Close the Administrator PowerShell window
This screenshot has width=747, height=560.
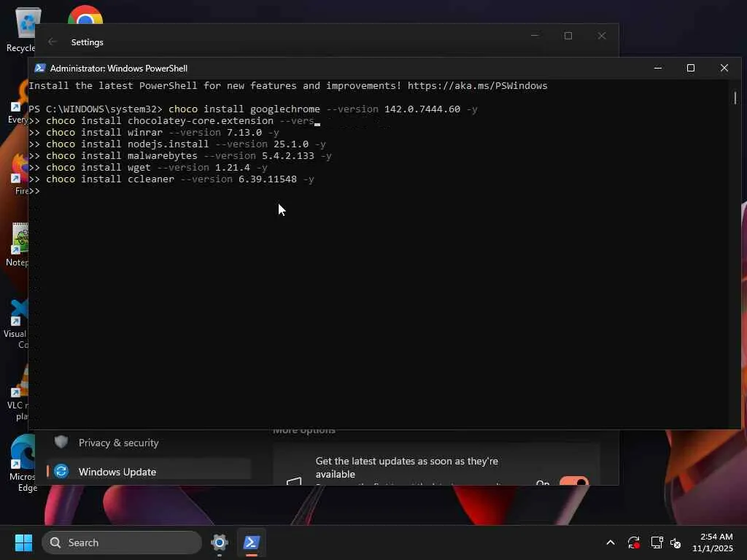point(724,68)
